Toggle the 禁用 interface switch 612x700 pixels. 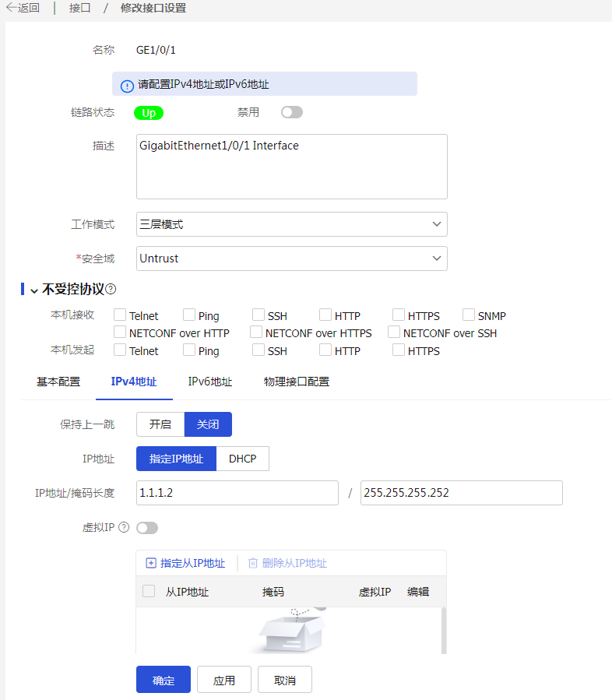[x=292, y=112]
